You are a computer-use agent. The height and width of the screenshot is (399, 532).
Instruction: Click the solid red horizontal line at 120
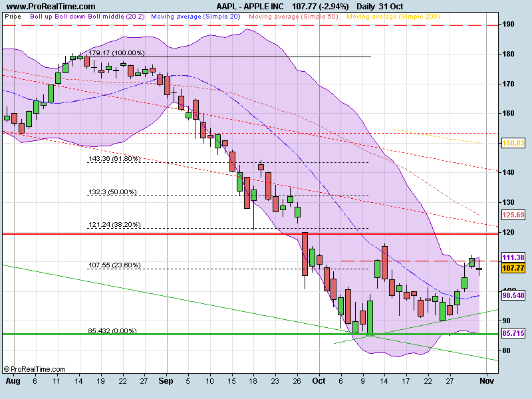(251, 234)
